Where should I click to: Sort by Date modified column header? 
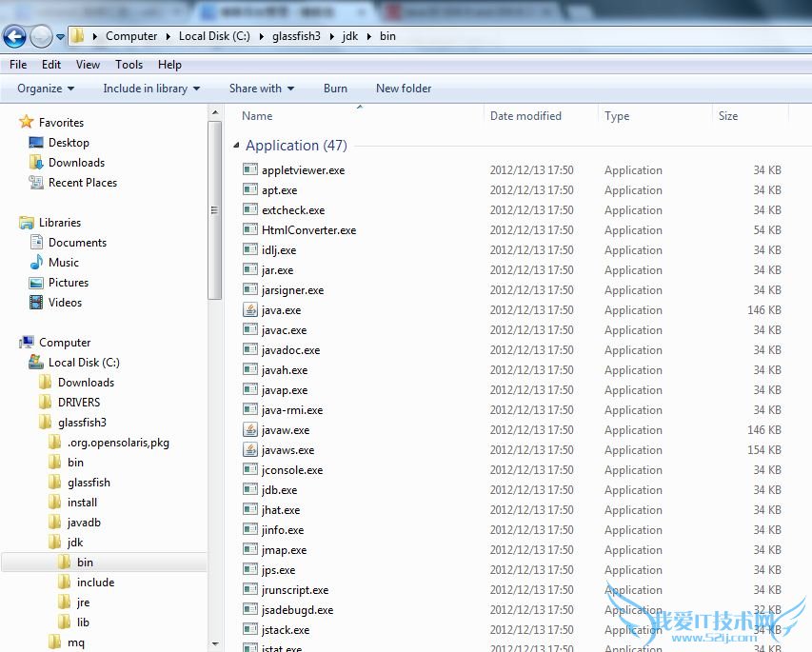click(541, 115)
